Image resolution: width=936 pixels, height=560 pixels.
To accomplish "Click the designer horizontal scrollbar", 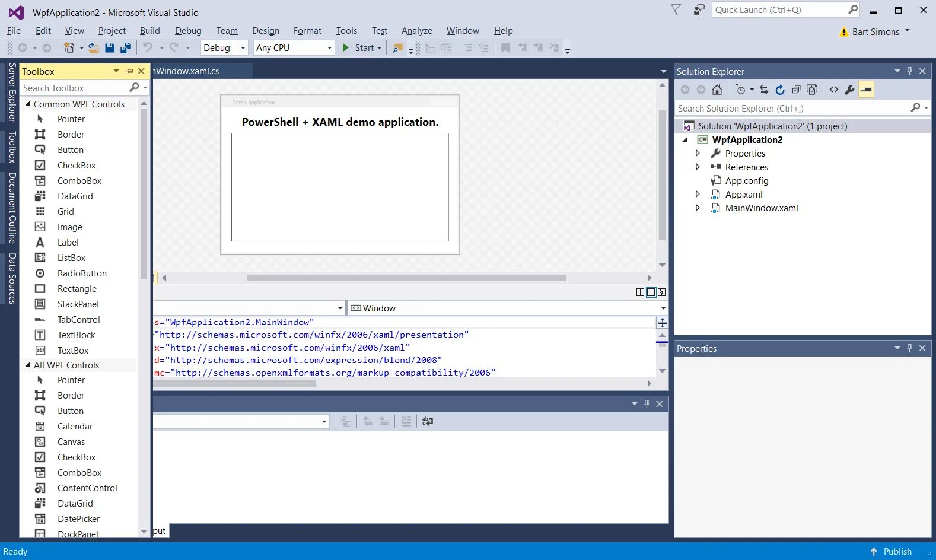I will tap(406, 278).
